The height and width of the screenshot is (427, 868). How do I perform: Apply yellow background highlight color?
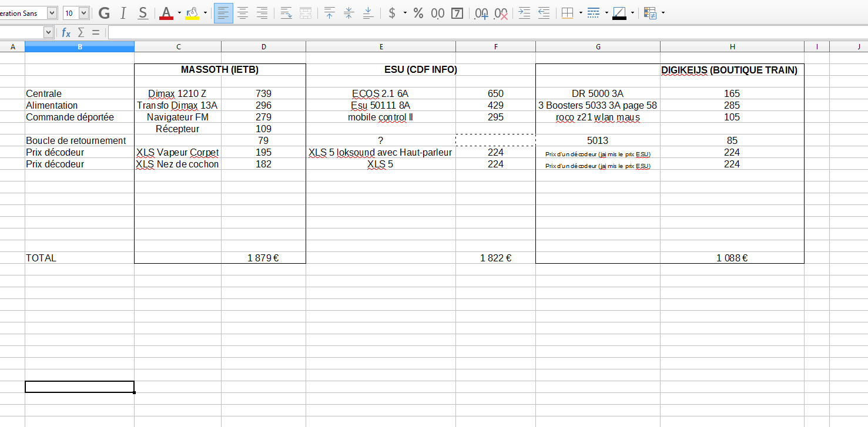(x=192, y=13)
